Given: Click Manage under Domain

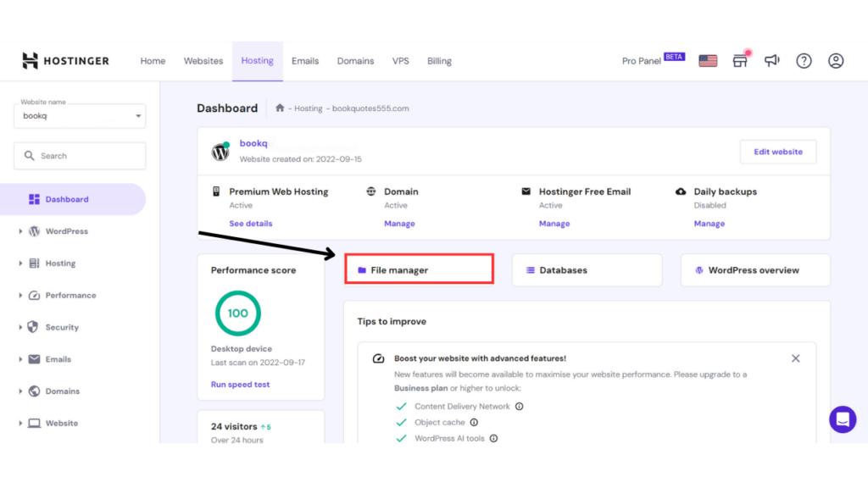Looking at the screenshot, I should [x=399, y=224].
